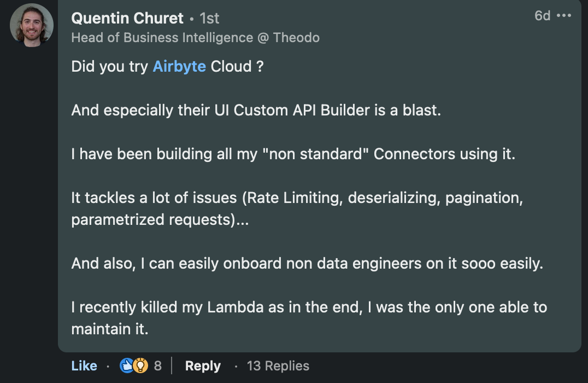Click the 6d comment timestamp
This screenshot has width=588, height=383.
click(542, 15)
